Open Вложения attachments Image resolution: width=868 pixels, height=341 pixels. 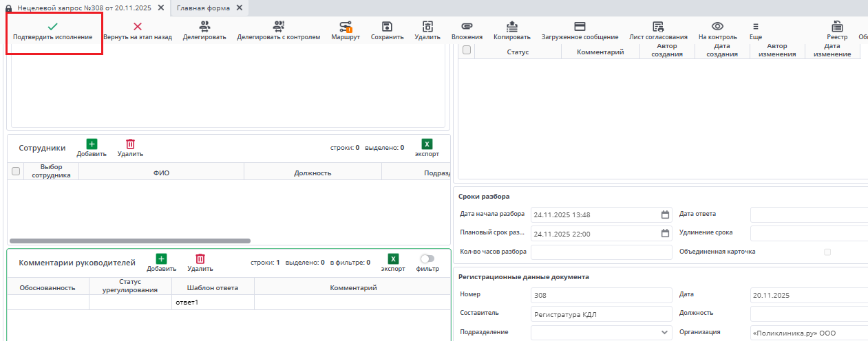click(467, 31)
